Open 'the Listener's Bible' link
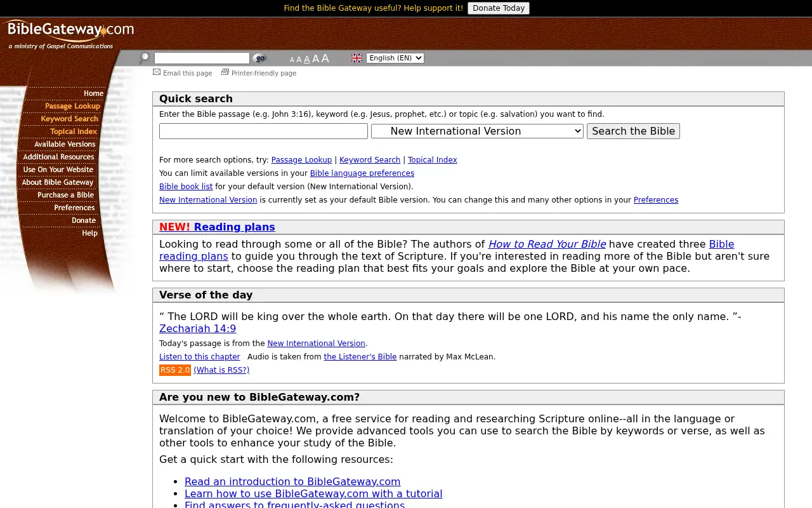Viewport: 812px width, 508px height. 360,357
